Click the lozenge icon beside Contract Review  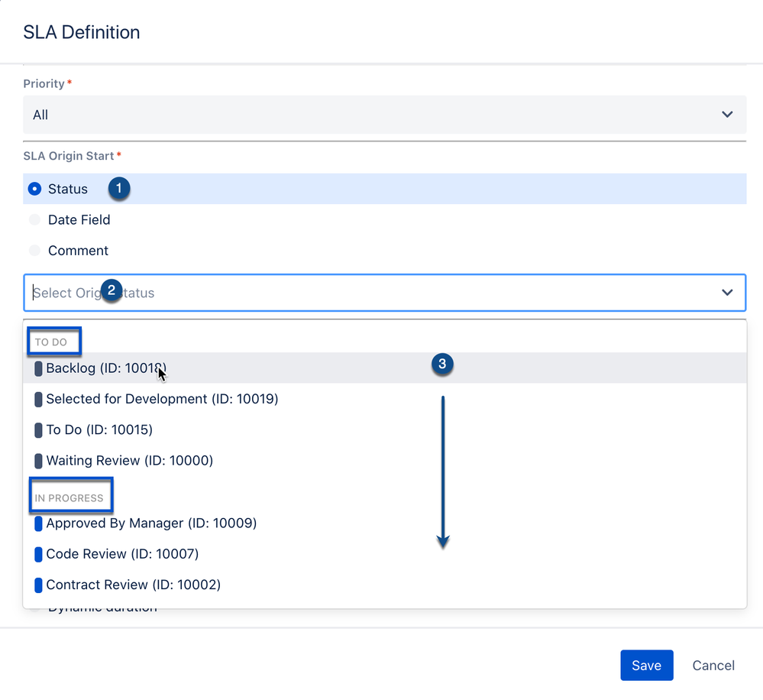click(x=39, y=585)
